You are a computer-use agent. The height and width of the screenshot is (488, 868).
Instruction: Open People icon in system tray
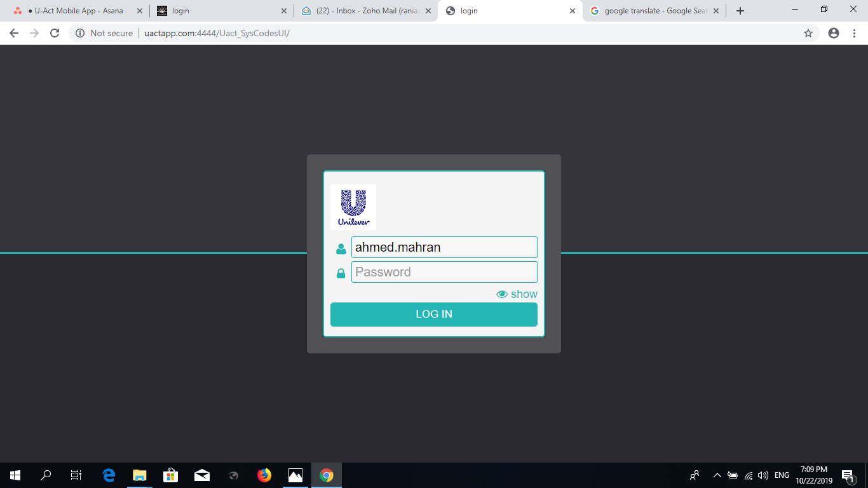click(x=695, y=475)
